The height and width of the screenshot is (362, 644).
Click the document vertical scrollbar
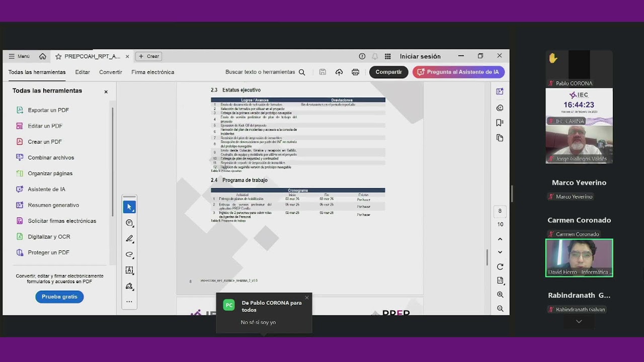pyautogui.click(x=487, y=257)
